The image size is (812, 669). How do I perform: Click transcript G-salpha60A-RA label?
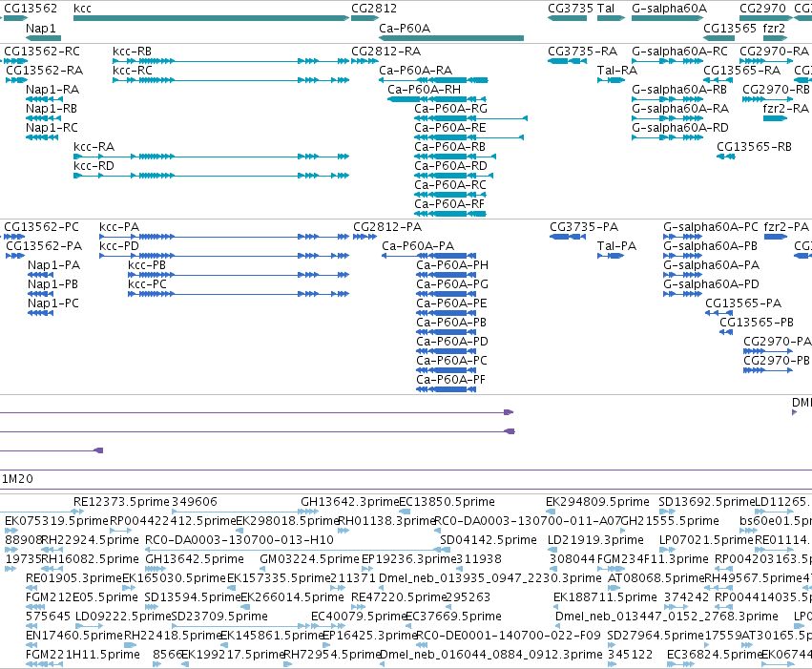pos(680,109)
